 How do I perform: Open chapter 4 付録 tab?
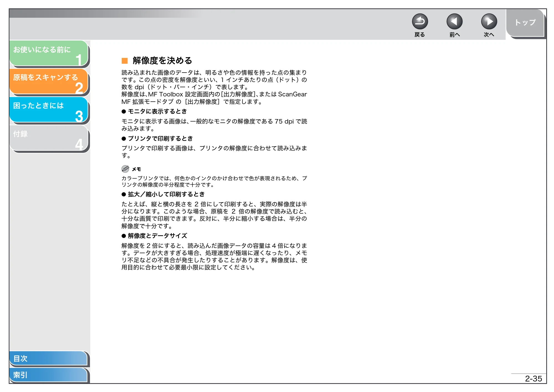pyautogui.click(x=49, y=138)
